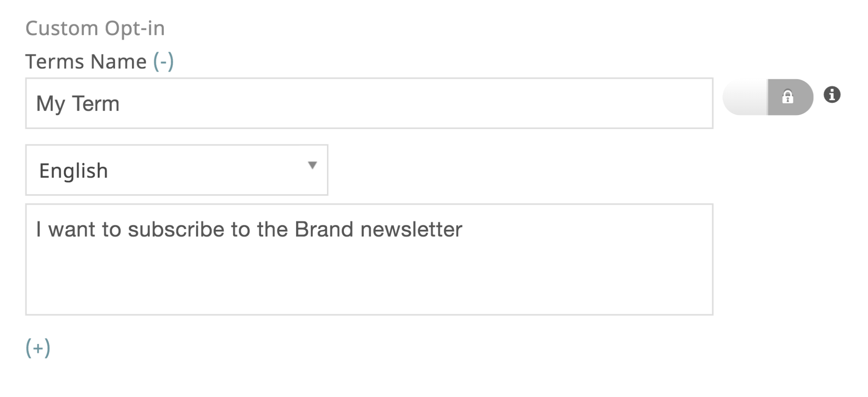Focus the newsletter subscription text area

coord(369,259)
